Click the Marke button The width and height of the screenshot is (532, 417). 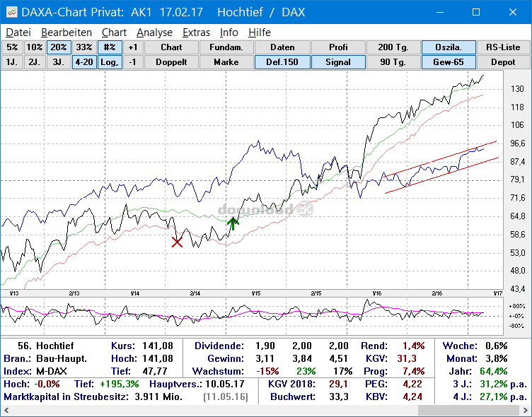pos(226,62)
